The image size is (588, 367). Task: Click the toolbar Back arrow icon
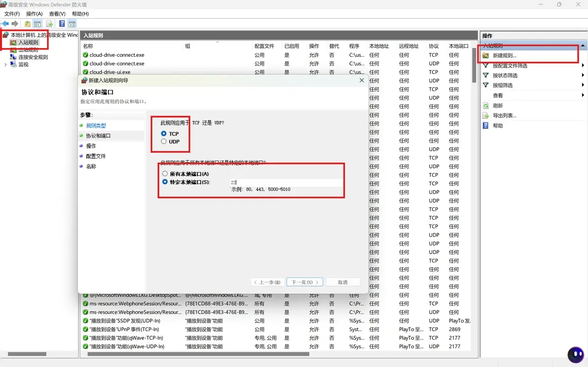5,24
